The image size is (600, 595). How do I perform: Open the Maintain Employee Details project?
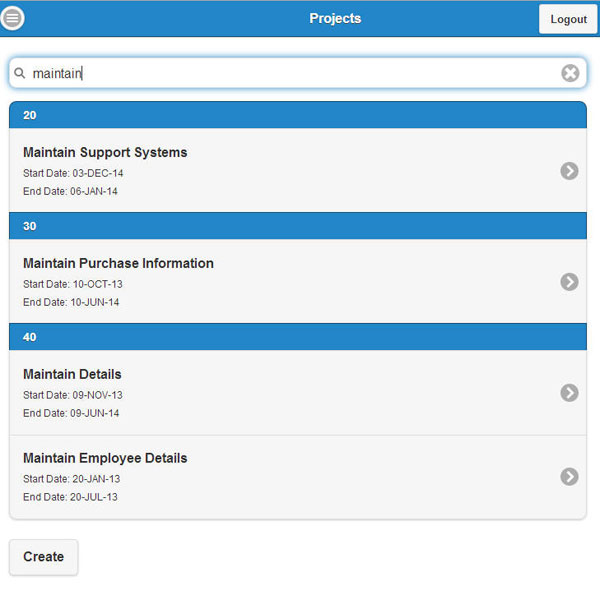coord(105,459)
